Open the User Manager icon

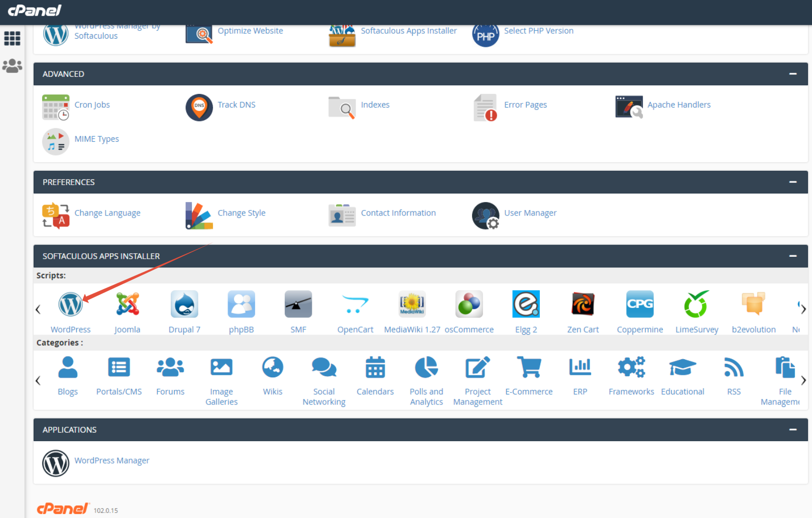tap(486, 216)
